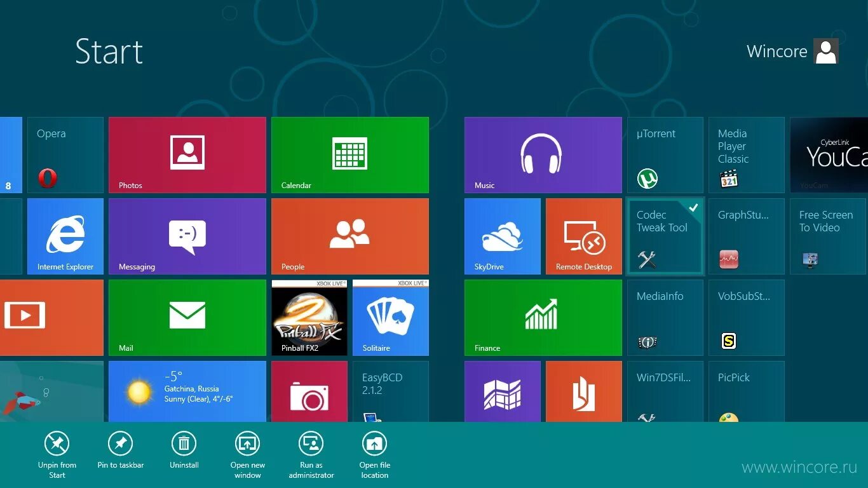Open the Mail tile
The image size is (868, 488).
click(x=187, y=318)
